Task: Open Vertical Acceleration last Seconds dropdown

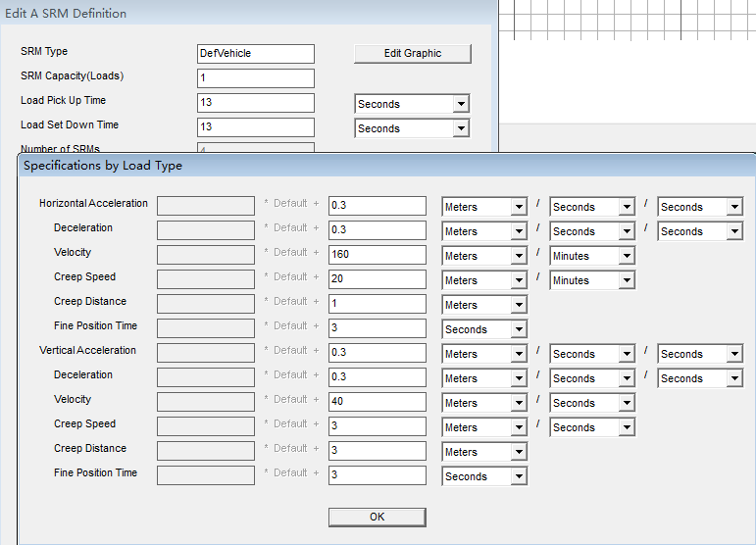Action: (x=700, y=354)
